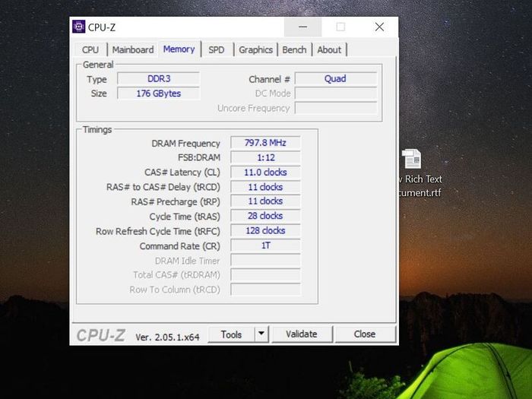Viewport: 532px width, 399px height.
Task: Click the empty Row To Column field
Action: click(x=265, y=290)
